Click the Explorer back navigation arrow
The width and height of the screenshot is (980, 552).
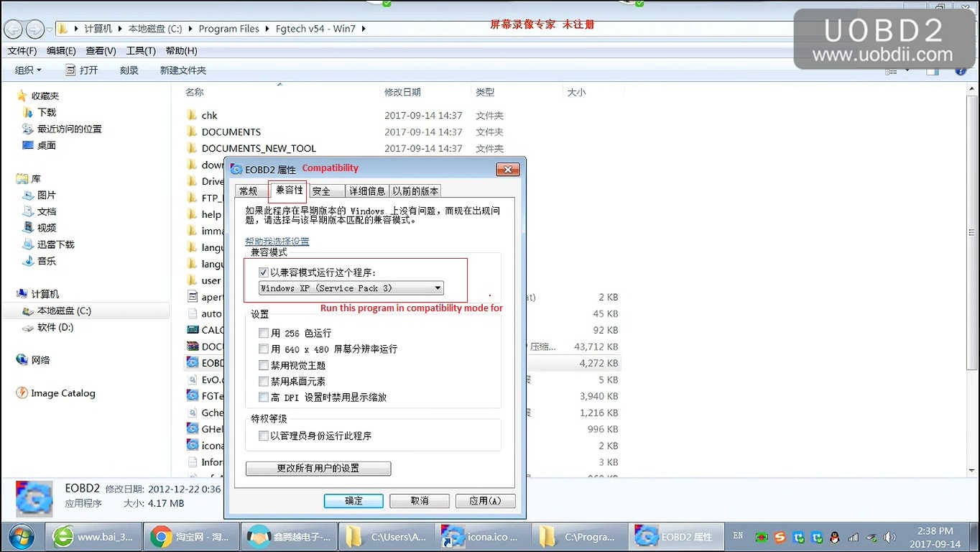click(13, 29)
